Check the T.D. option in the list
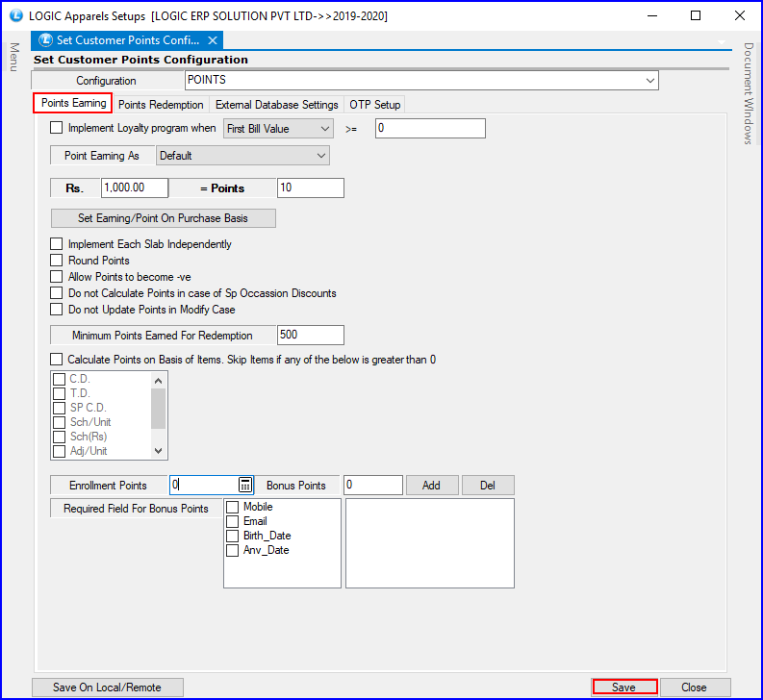Screen dimensions: 763x700 [x=59, y=393]
